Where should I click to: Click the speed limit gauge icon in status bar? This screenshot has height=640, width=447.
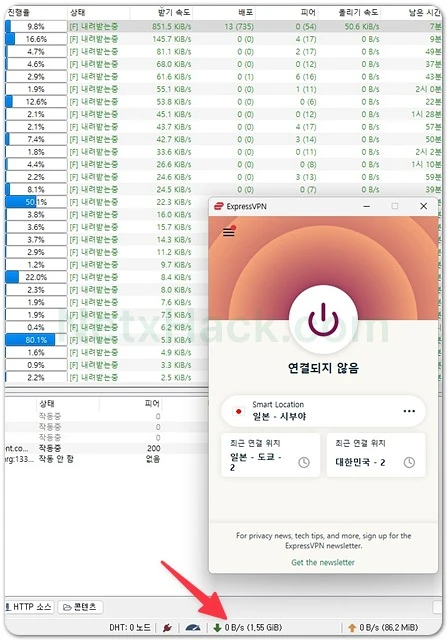(x=193, y=627)
